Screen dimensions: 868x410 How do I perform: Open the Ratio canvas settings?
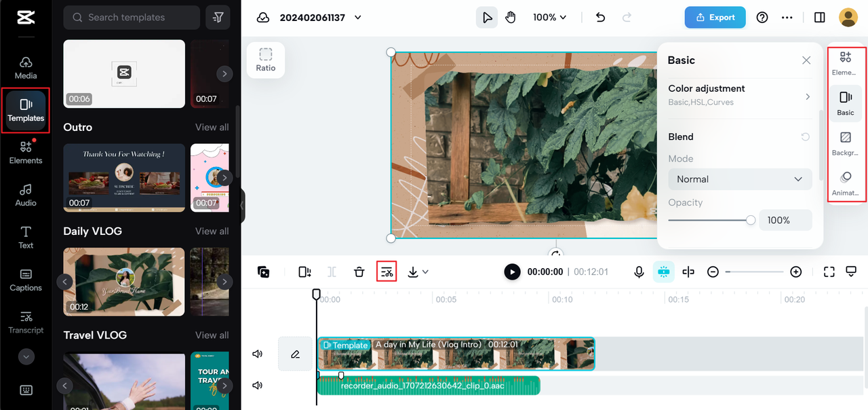[x=266, y=60]
